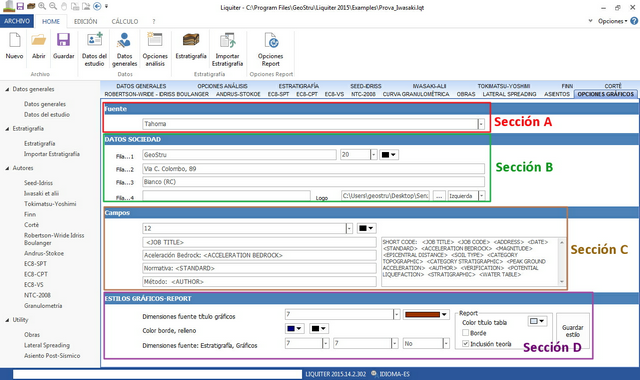Open the Estratigrafía font size 7 dropdown
Screen dimensions: 640x380
[325, 344]
